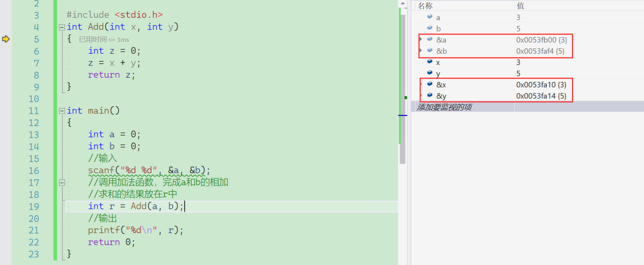Click the z = x + y; statement
This screenshot has width=644, height=265.
click(x=114, y=63)
